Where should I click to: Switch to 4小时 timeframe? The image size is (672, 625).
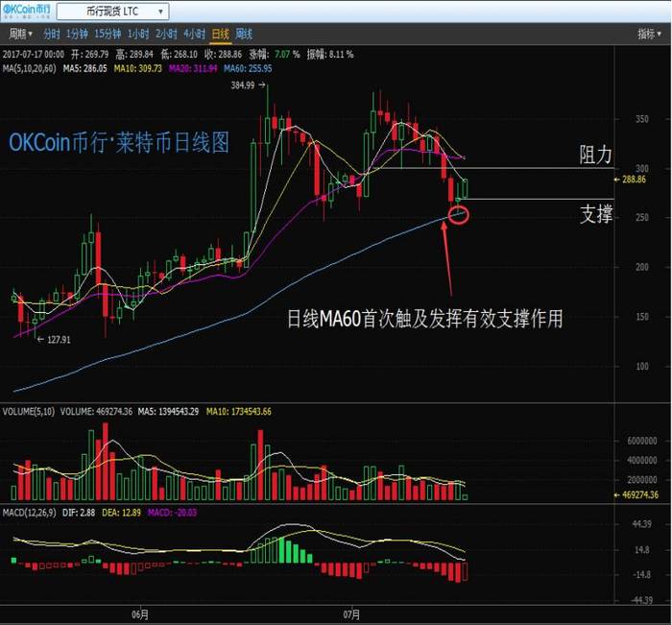click(195, 34)
